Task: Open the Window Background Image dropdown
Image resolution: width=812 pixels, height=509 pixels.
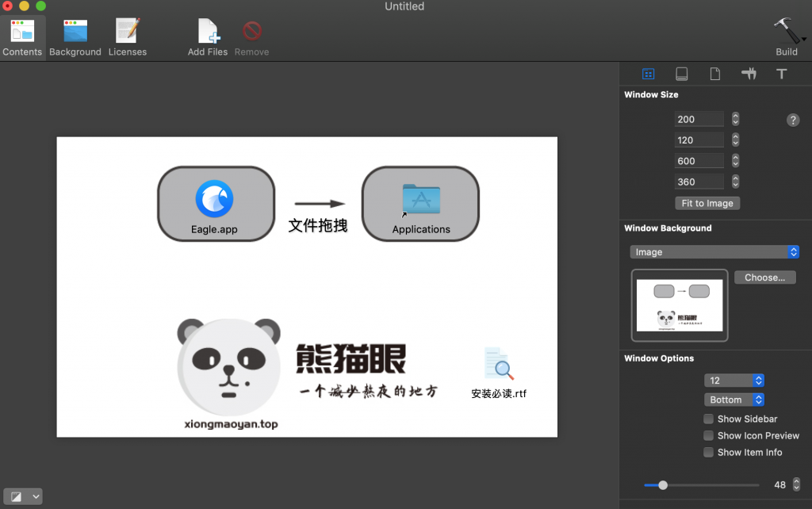Action: [714, 252]
